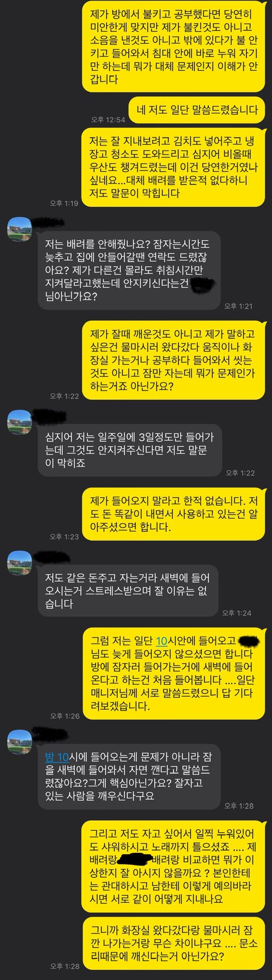Image resolution: width=272 pixels, height=980 pixels.
Task: Tap the message starting '제가 방에서 불키고'
Action: tap(173, 46)
